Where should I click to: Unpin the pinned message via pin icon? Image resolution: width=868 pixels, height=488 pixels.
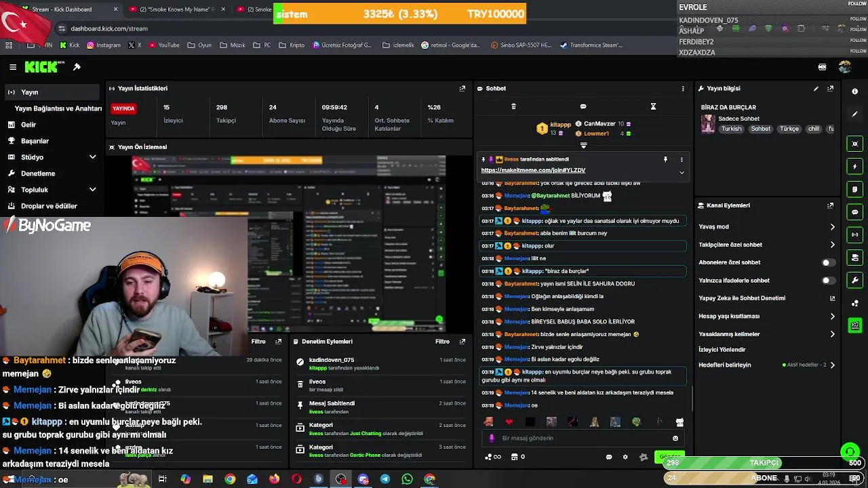[x=665, y=159]
